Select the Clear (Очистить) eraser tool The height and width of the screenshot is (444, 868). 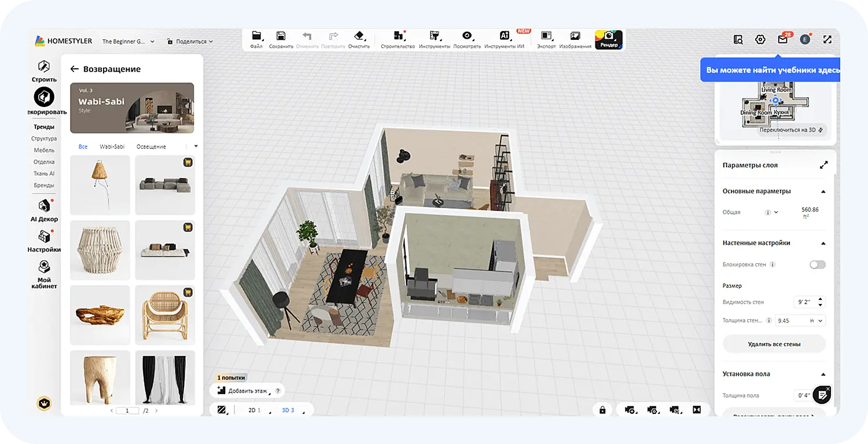click(x=359, y=36)
